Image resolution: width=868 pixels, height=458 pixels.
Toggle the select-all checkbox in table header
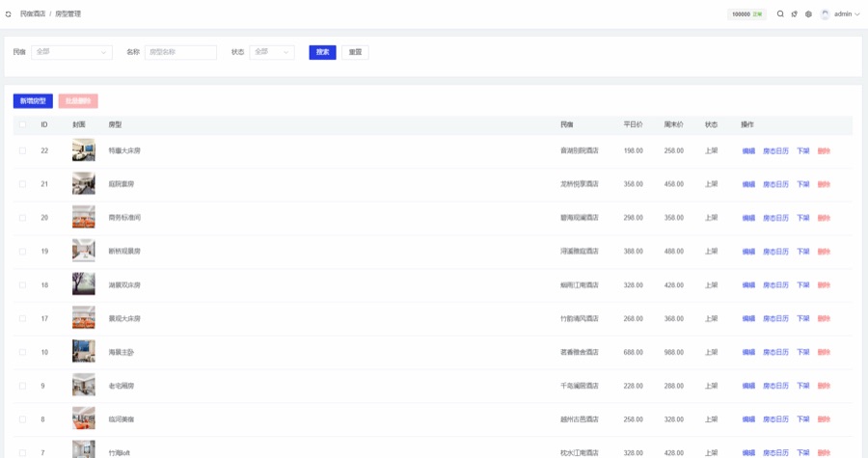point(22,124)
